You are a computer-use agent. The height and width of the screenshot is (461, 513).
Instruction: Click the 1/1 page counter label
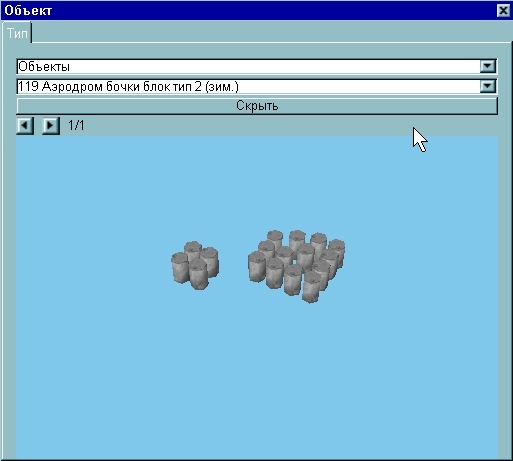click(76, 126)
